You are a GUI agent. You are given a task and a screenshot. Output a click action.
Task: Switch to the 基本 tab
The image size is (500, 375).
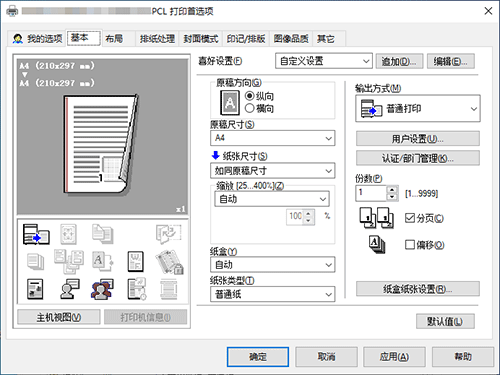(x=83, y=38)
